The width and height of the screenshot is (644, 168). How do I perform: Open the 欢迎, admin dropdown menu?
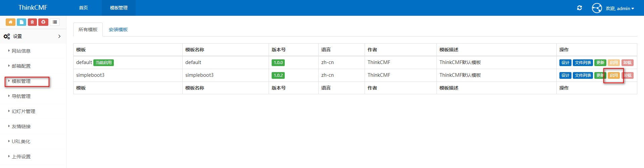click(620, 8)
